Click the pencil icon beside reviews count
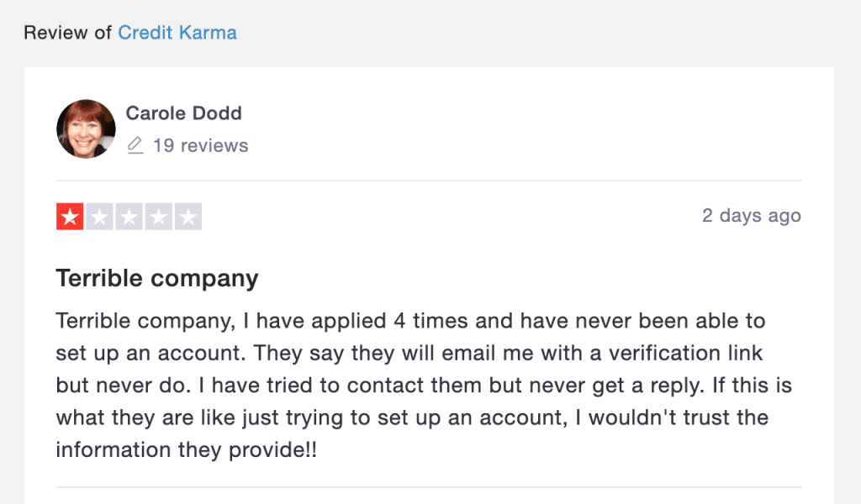 point(135,145)
